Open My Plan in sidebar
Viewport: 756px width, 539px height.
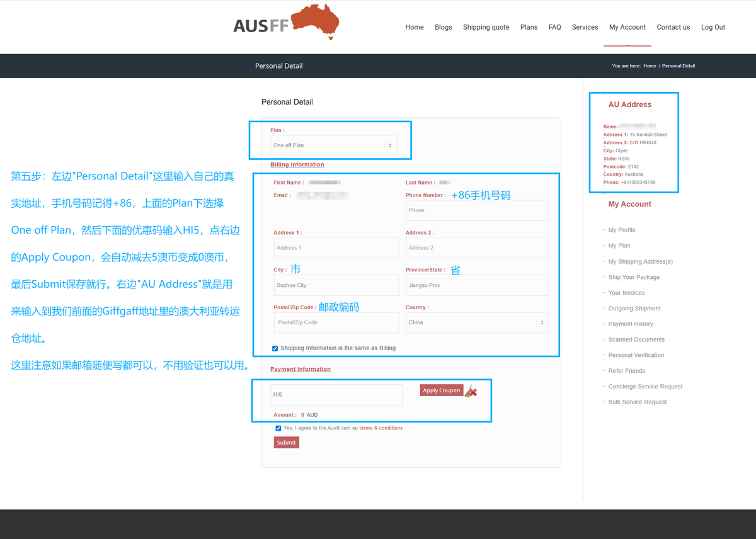(x=619, y=246)
